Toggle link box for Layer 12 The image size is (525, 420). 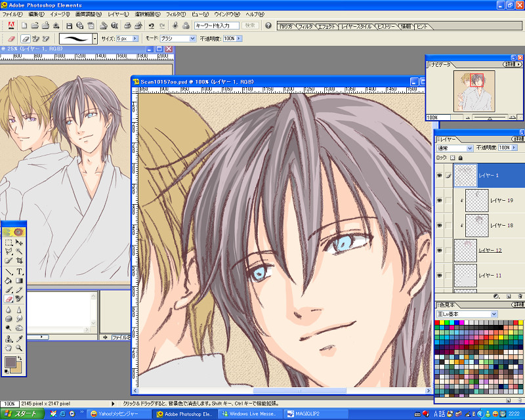click(448, 250)
